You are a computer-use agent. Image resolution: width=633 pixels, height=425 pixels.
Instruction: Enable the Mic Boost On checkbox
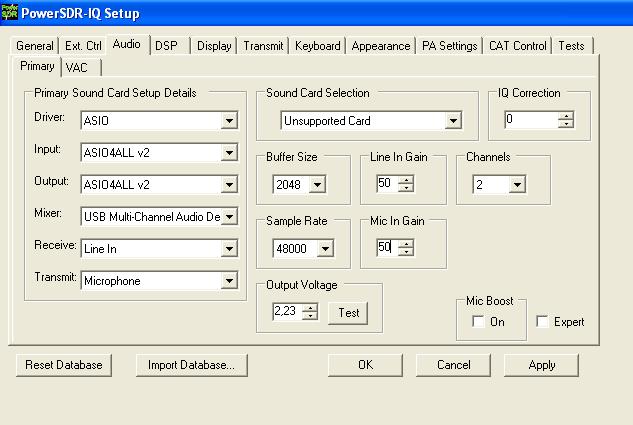[479, 322]
